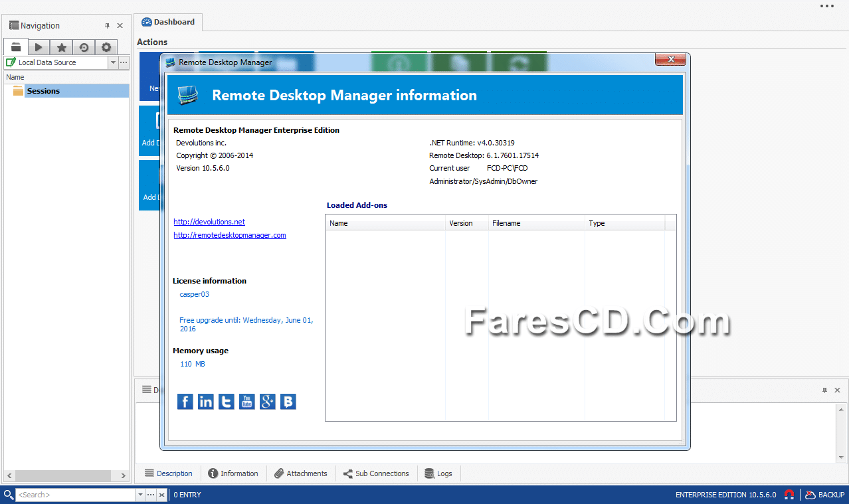
Task: Switch to the Logs tab
Action: tap(438, 473)
